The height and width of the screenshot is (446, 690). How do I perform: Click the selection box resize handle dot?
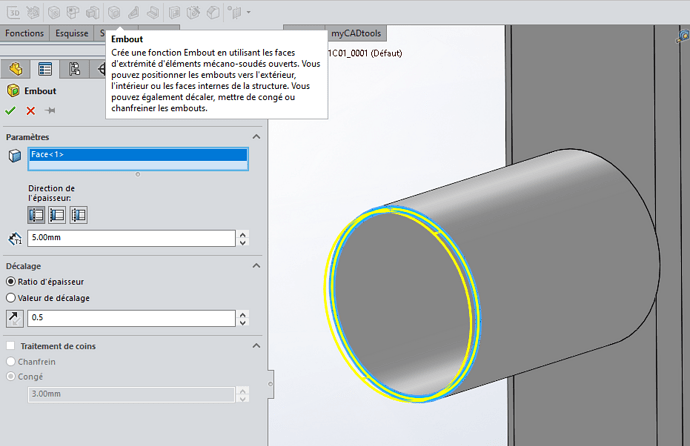pyautogui.click(x=138, y=174)
